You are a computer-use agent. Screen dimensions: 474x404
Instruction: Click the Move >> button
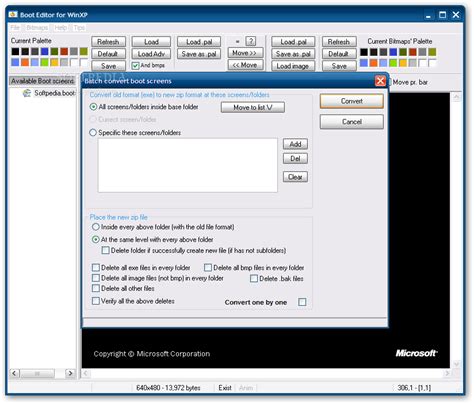245,53
